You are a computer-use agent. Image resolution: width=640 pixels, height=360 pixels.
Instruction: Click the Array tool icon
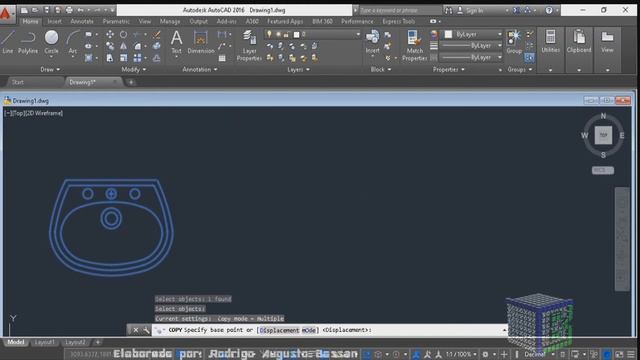point(138,58)
